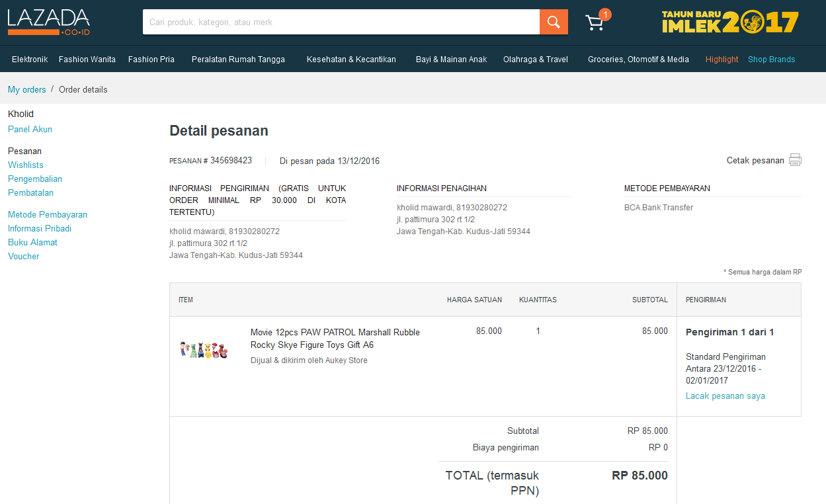Click BCA Bank Transfer payment method text

tap(659, 207)
